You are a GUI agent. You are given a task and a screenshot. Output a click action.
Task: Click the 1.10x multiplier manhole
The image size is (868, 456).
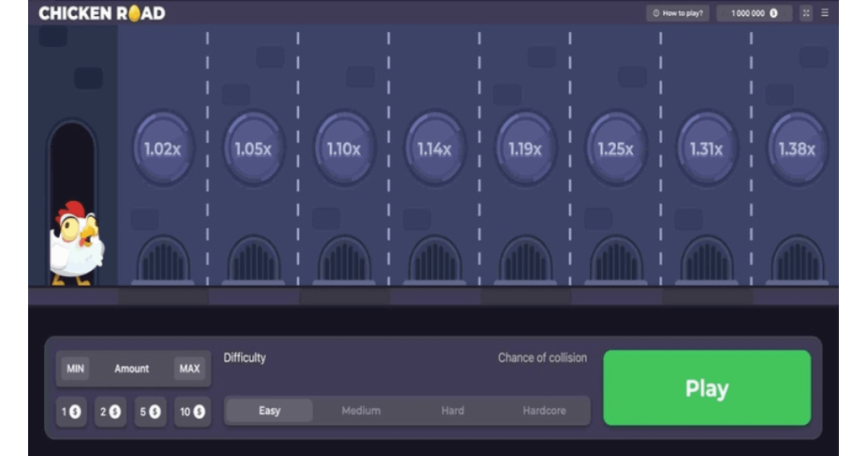click(344, 149)
